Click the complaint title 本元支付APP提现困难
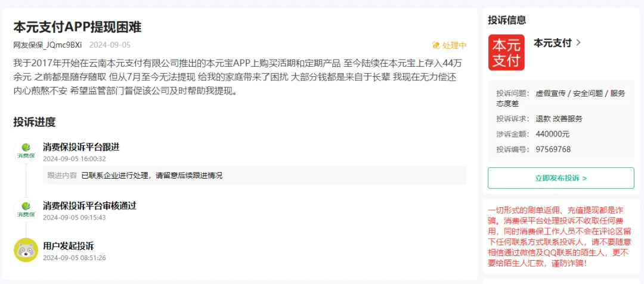Image resolution: width=644 pixels, height=284 pixels. pos(78,27)
